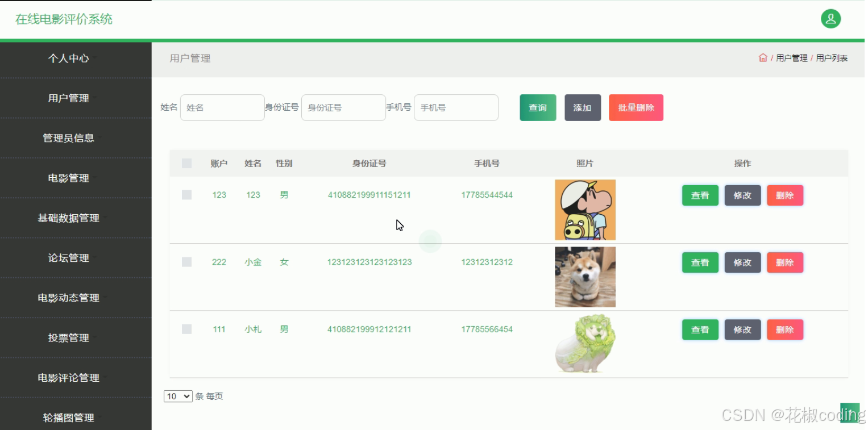Screen dimensions: 868x430
Task: Expand the 基础数据管理 sidebar menu
Action: (76, 218)
